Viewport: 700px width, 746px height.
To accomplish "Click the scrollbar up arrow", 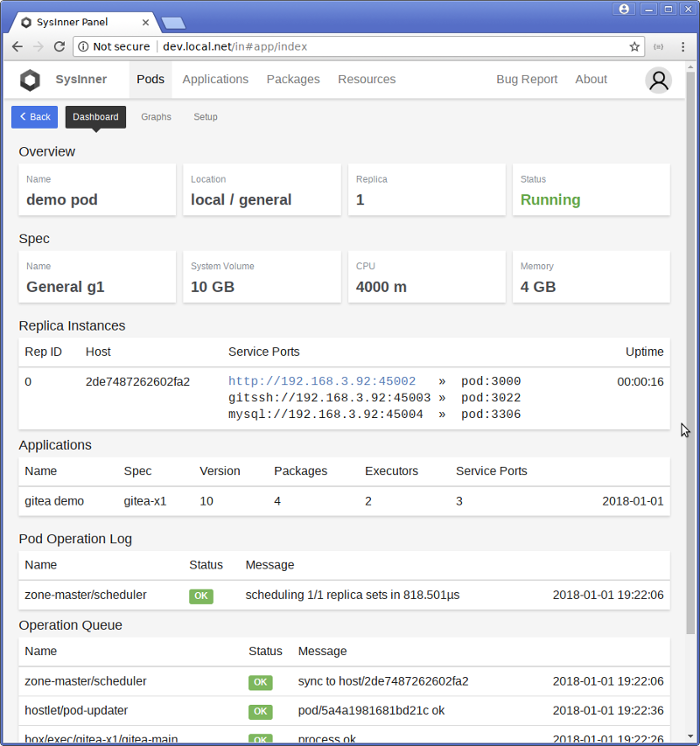I will [x=690, y=68].
